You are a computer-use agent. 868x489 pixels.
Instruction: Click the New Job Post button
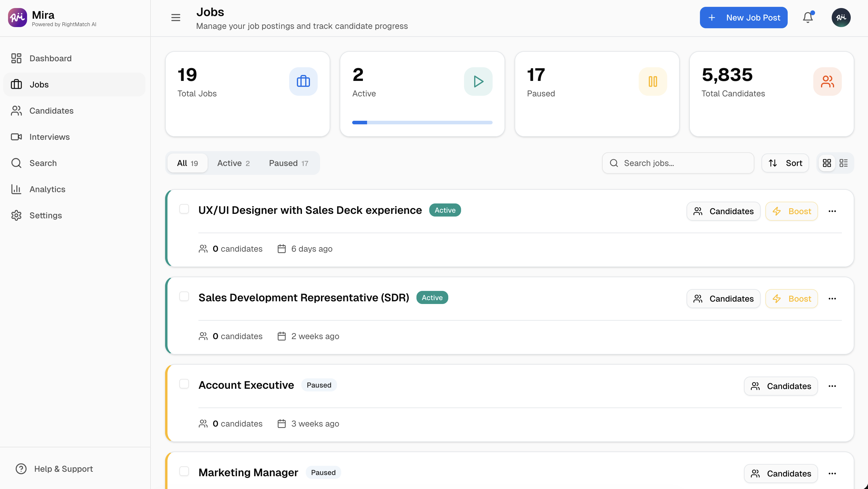743,17
